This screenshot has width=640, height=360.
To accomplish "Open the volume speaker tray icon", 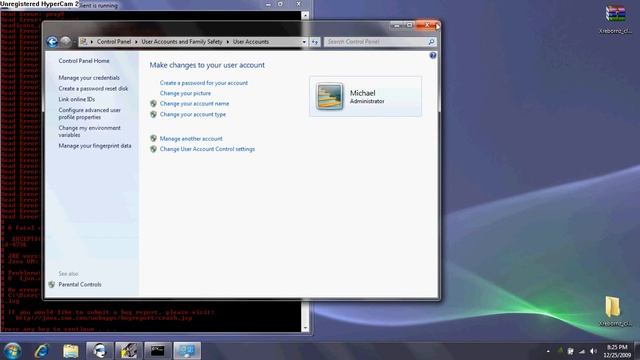I will (x=593, y=351).
